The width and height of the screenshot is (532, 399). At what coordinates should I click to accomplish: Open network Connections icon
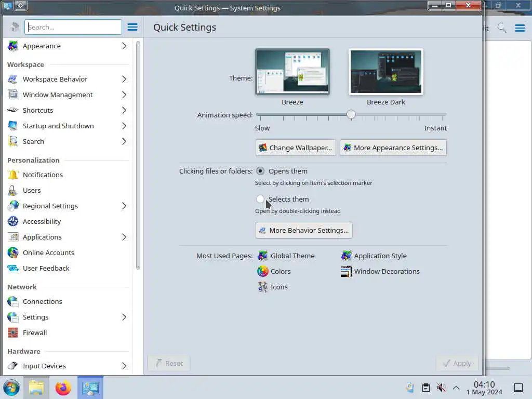[x=13, y=302]
